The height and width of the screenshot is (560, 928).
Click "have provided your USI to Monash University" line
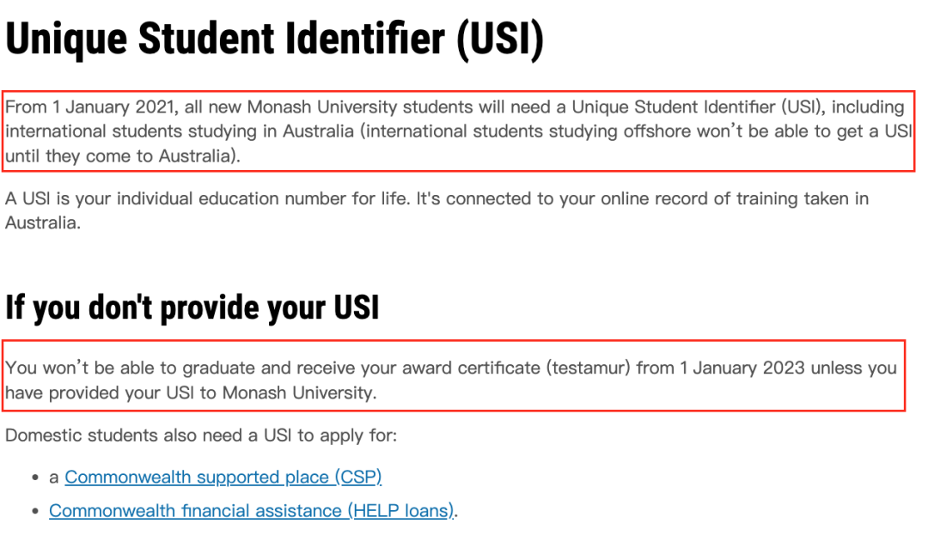click(191, 393)
